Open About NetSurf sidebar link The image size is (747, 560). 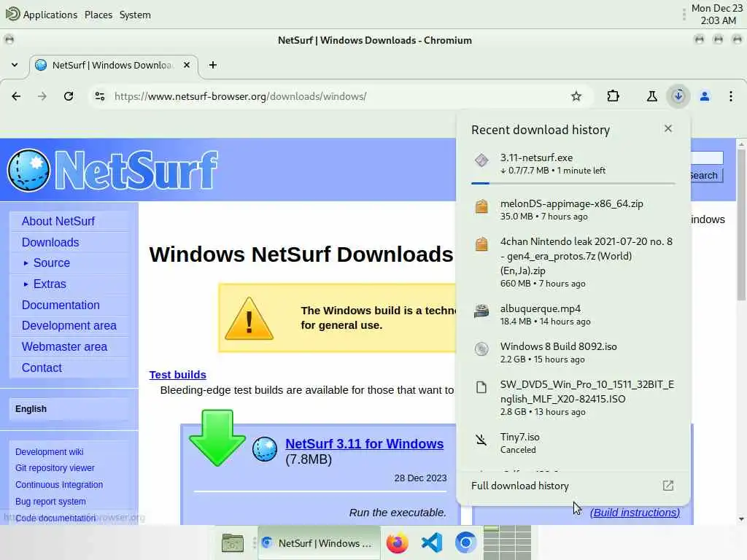[58, 222]
